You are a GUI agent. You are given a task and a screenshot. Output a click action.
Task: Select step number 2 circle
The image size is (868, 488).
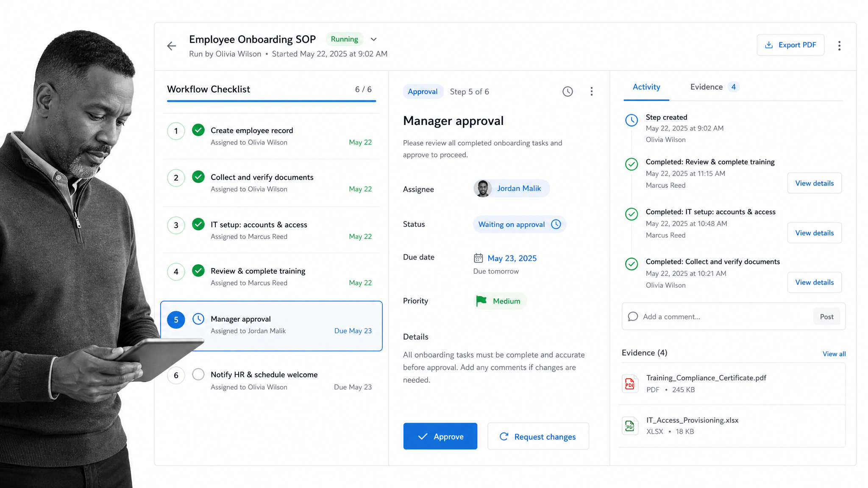pos(176,178)
